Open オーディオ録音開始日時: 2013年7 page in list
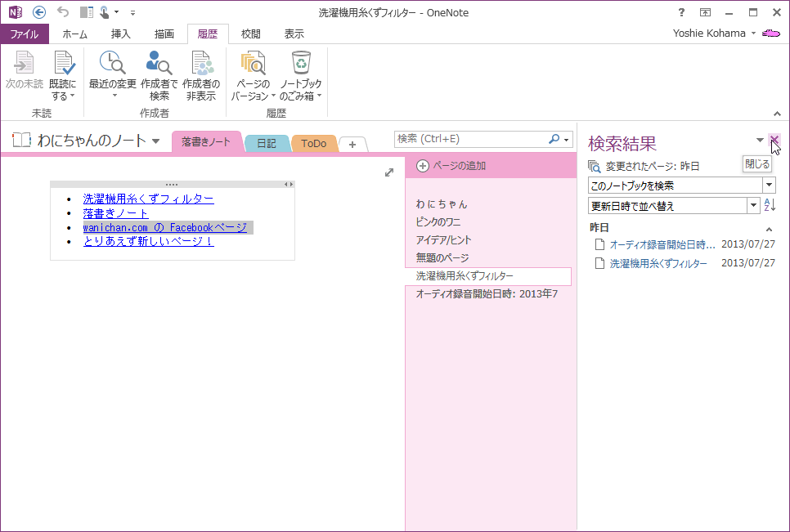 coord(487,294)
